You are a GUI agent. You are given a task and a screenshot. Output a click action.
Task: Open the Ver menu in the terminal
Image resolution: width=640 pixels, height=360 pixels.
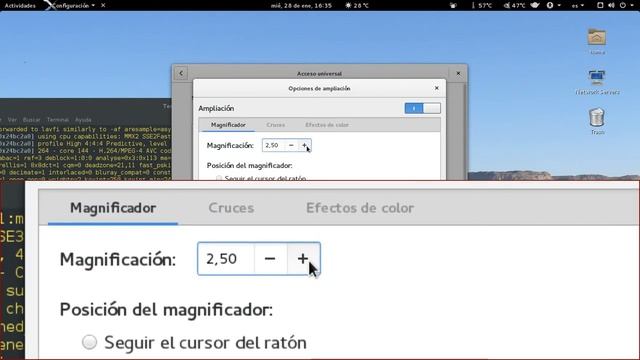tap(12, 120)
